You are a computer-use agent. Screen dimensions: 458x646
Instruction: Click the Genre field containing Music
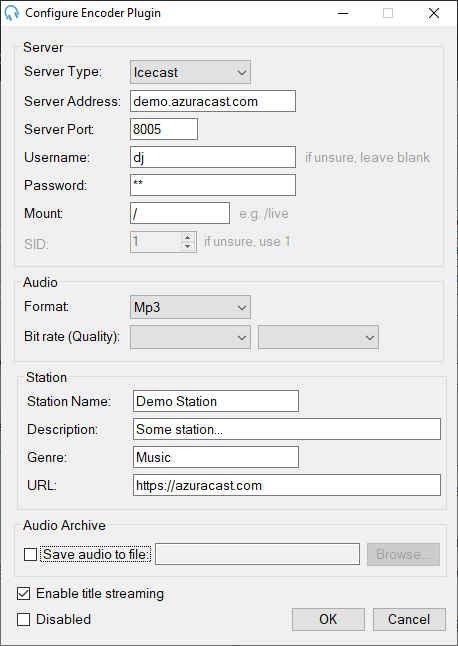216,457
